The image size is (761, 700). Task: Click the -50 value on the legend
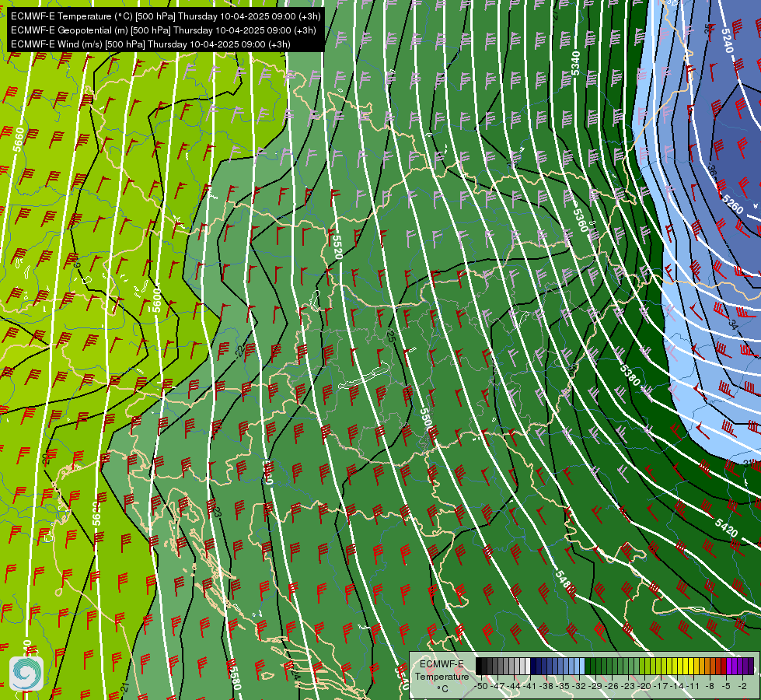(481, 686)
